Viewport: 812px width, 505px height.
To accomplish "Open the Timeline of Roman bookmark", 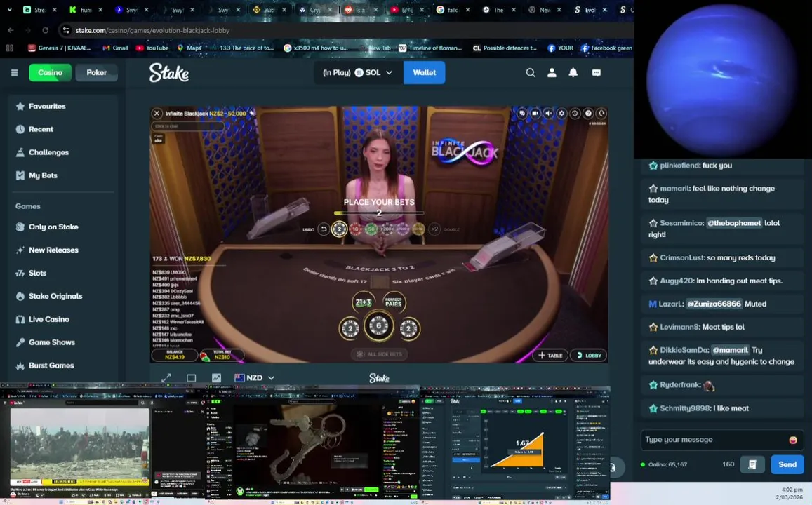I will click(430, 48).
